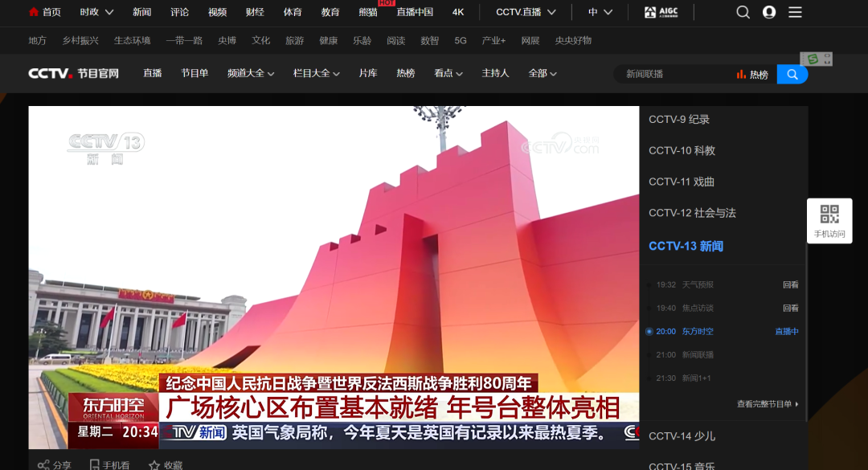The image size is (868, 470).
Task: Open the hamburger menu at top right
Action: point(795,12)
